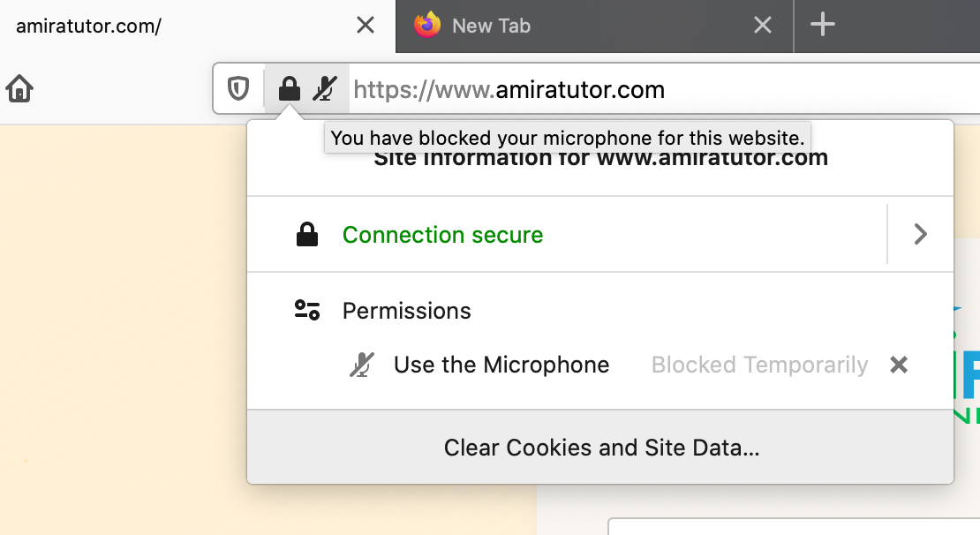Screen dimensions: 980x535
Task: Close the New Tab tab
Action: coord(763,25)
